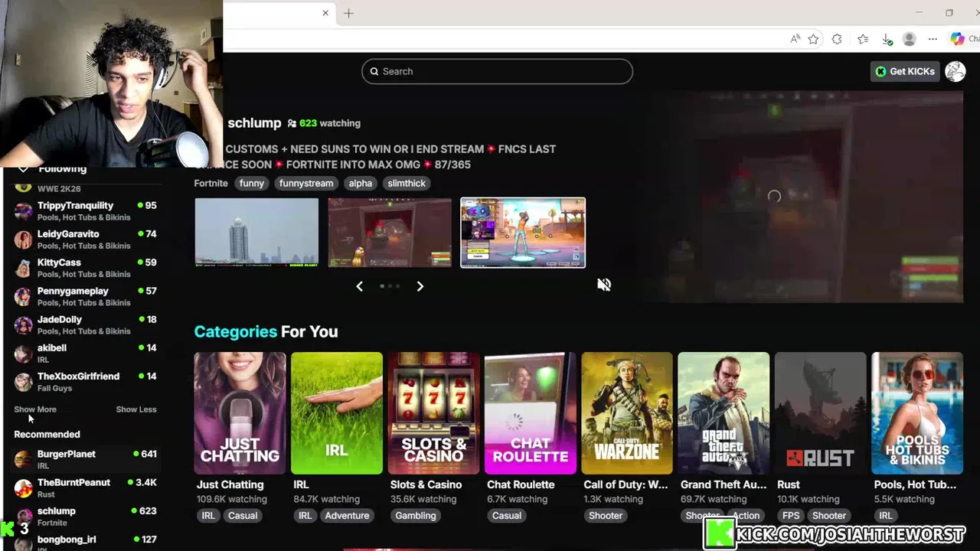
Task: Open browser profile icon
Action: tap(909, 39)
